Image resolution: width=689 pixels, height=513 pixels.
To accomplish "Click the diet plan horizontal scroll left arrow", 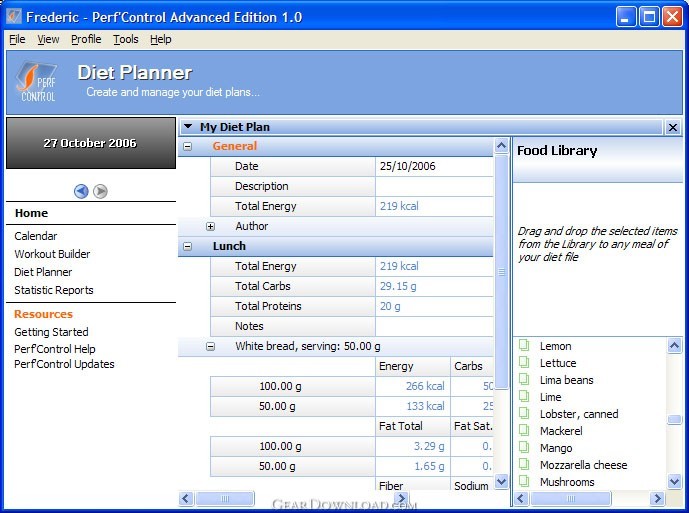I will [186, 498].
